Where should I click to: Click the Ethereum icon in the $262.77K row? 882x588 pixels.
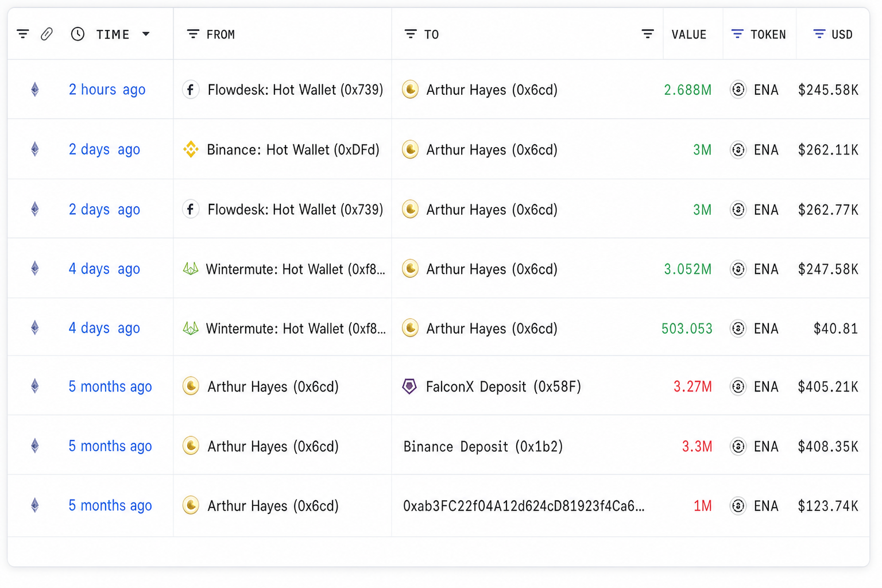click(x=35, y=209)
